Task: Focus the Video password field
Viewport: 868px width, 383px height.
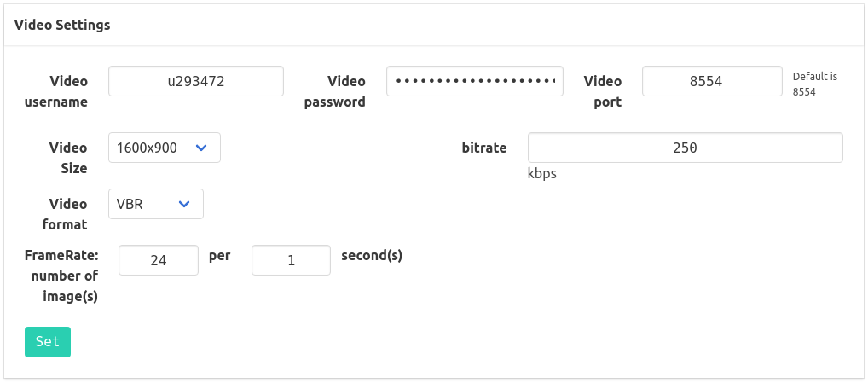Action: 474,81
